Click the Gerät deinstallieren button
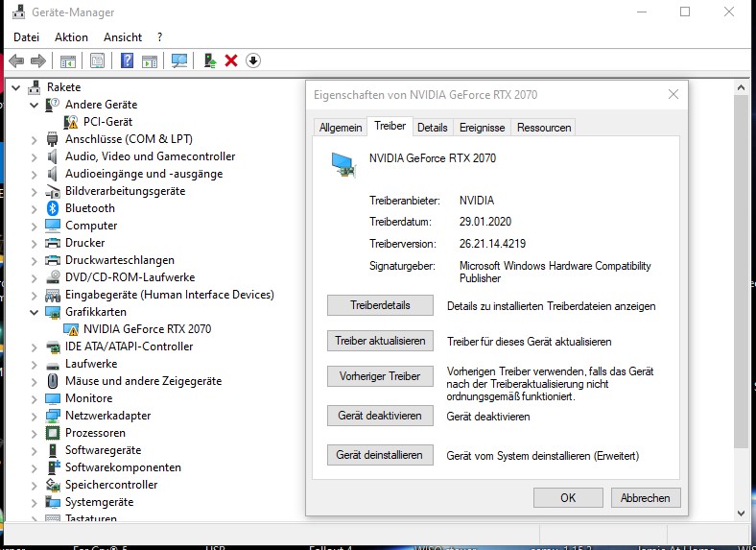Viewport: 756px width, 550px height. (380, 455)
